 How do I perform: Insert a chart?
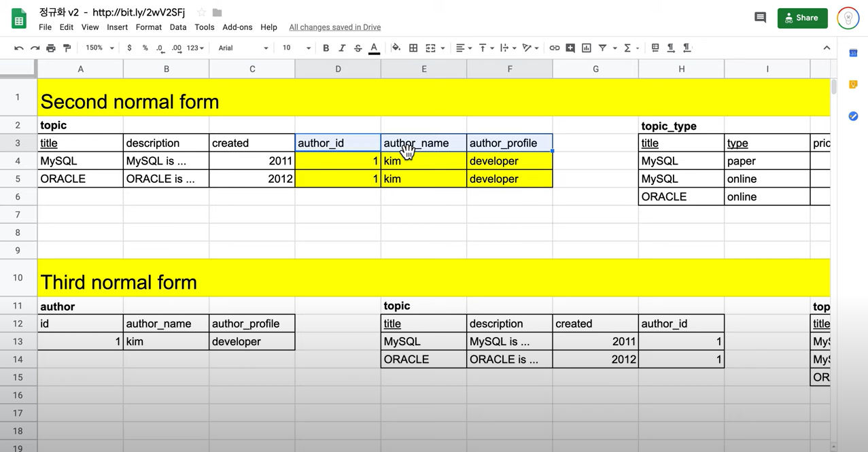point(586,48)
